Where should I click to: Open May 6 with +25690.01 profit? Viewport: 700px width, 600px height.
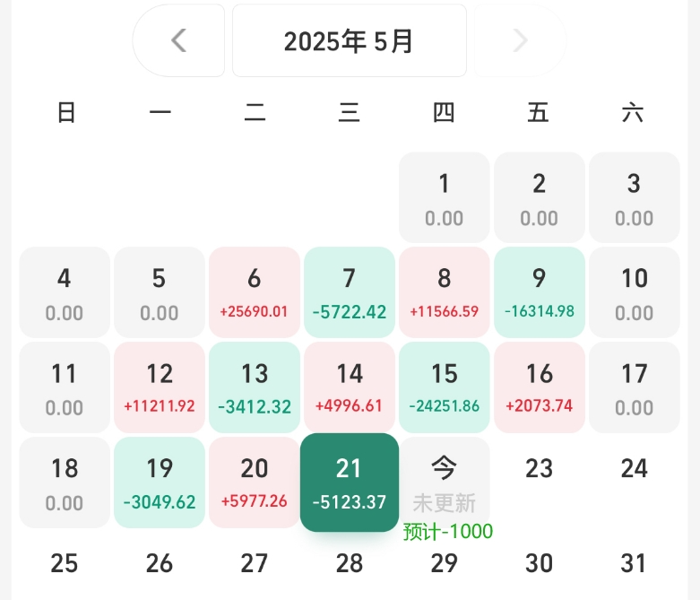pos(255,292)
